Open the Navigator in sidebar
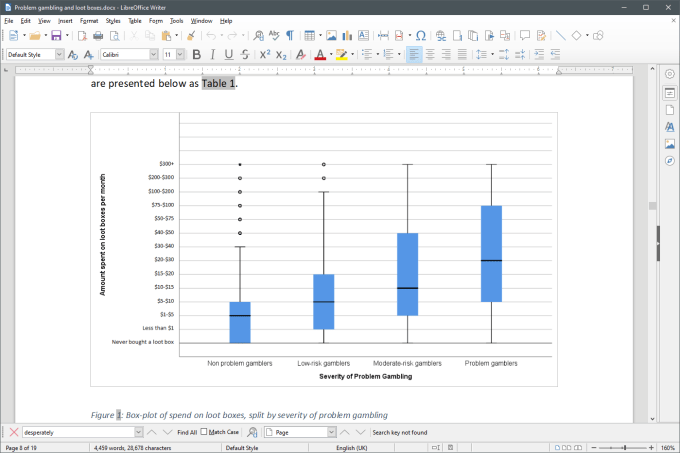Viewport: 680px width, 453px height. [669, 160]
